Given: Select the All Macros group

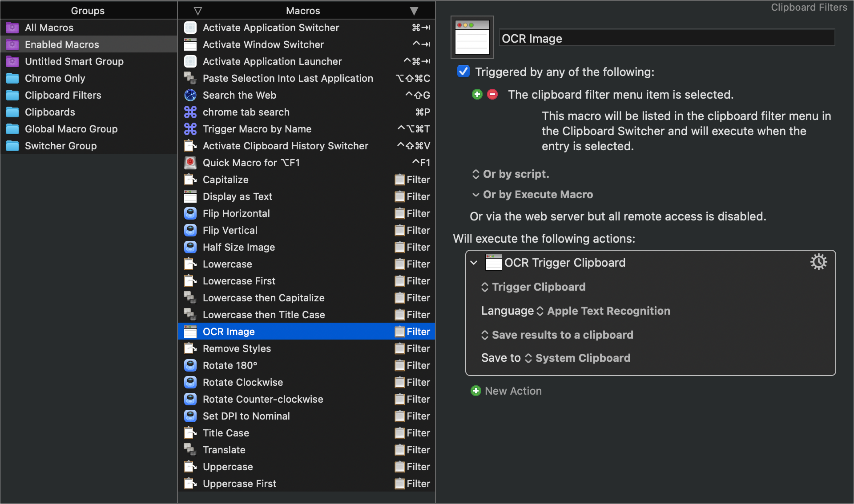Looking at the screenshot, I should point(89,28).
